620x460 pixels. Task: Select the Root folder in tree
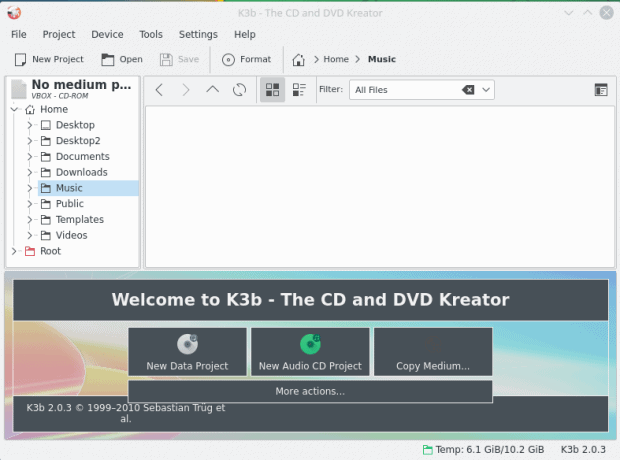43,251
